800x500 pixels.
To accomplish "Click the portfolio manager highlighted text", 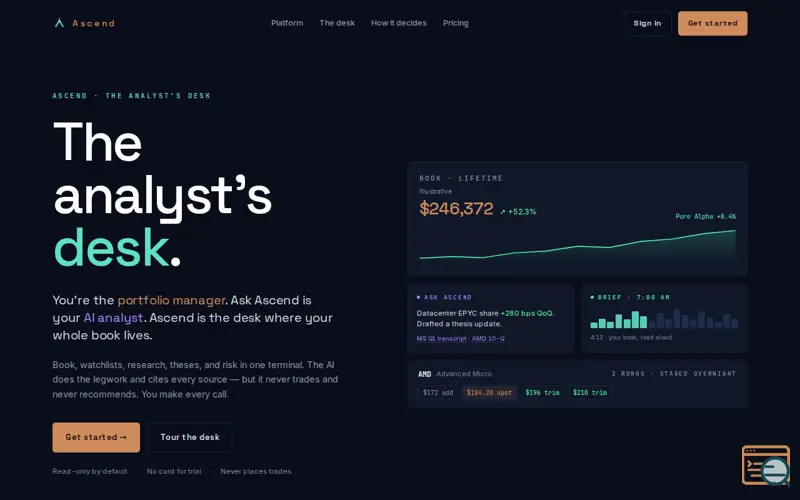I will tap(171, 300).
